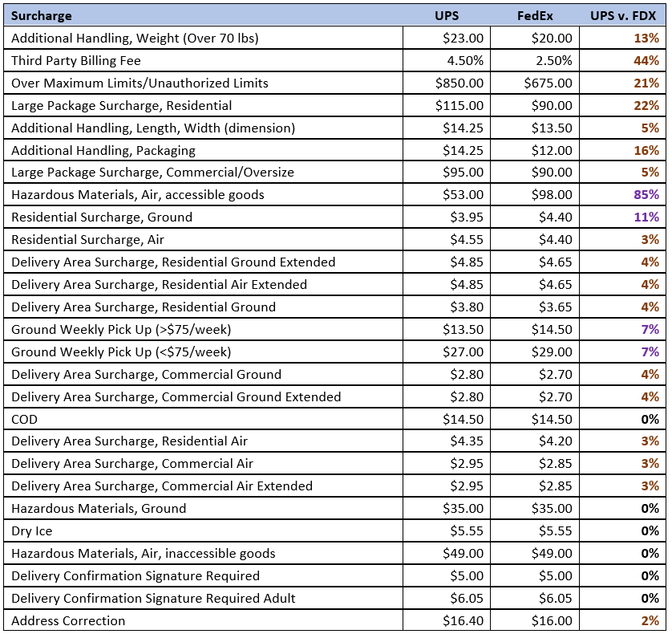Click the "FedEx" column header
This screenshot has height=634, width=672.
(535, 16)
